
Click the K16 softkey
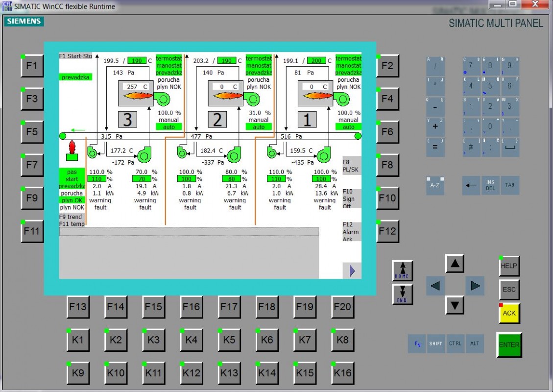click(x=342, y=373)
